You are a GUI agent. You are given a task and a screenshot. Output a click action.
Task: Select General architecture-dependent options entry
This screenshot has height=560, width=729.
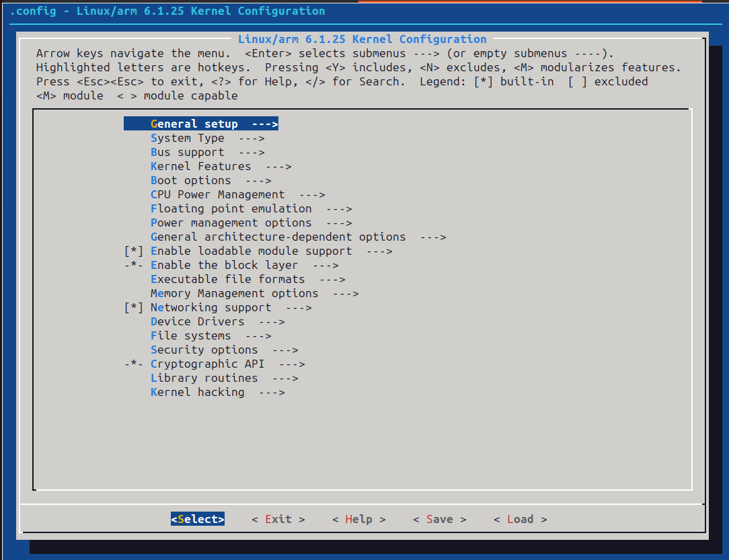click(298, 237)
